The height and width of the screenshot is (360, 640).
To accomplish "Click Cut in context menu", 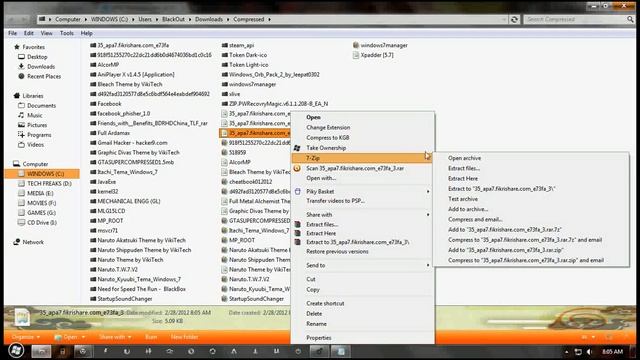I will click(x=311, y=279).
